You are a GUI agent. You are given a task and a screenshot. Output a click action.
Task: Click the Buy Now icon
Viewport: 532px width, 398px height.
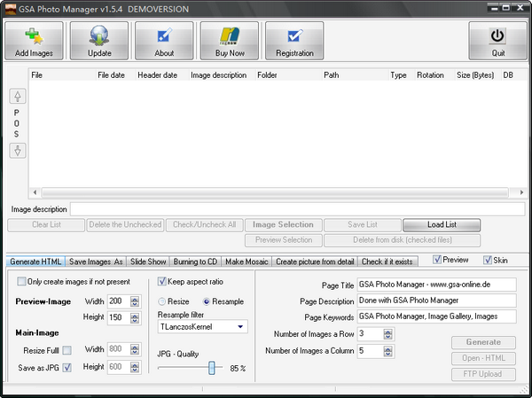(229, 37)
